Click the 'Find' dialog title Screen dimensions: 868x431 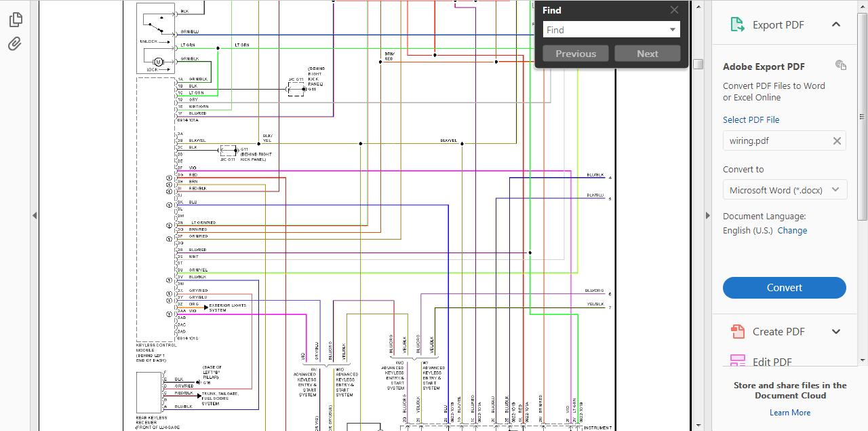[552, 10]
